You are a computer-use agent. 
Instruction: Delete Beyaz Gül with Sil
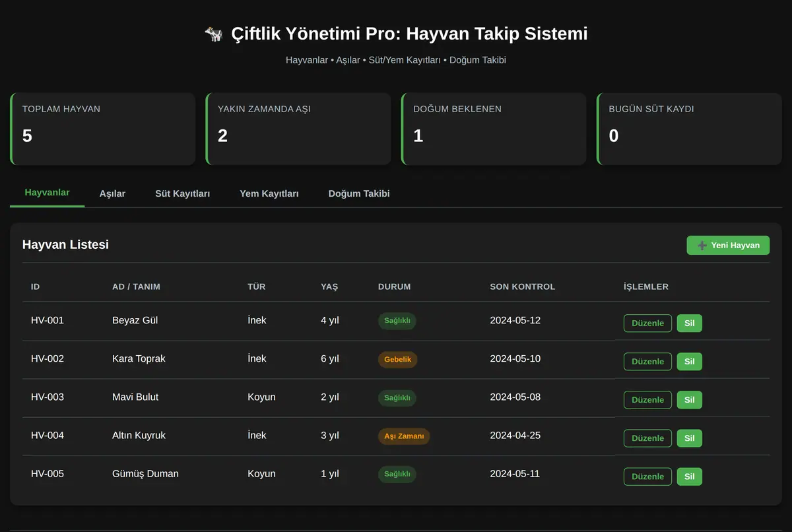click(x=690, y=323)
